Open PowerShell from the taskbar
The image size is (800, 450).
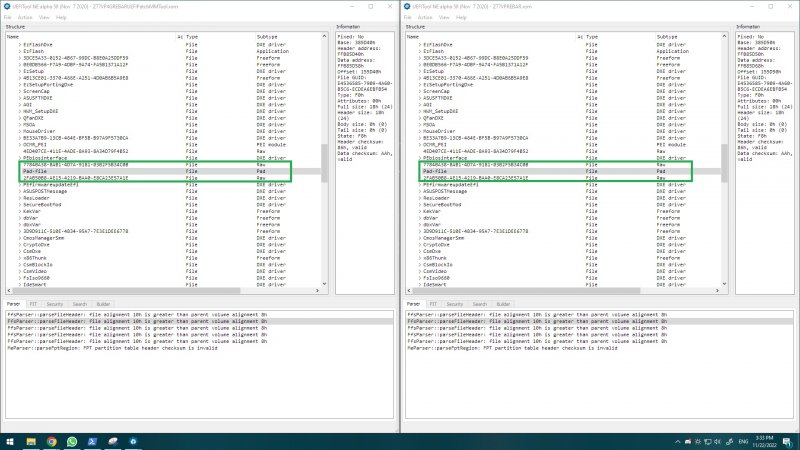(x=94, y=441)
